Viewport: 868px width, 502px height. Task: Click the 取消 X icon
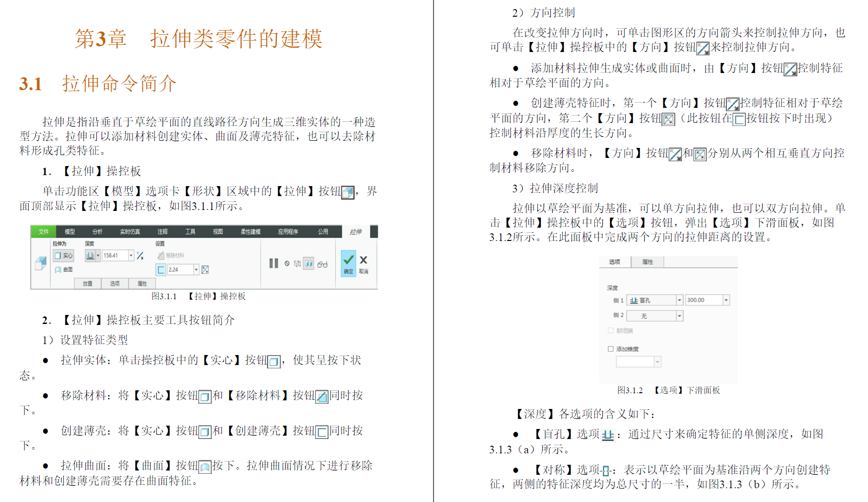coord(363,260)
